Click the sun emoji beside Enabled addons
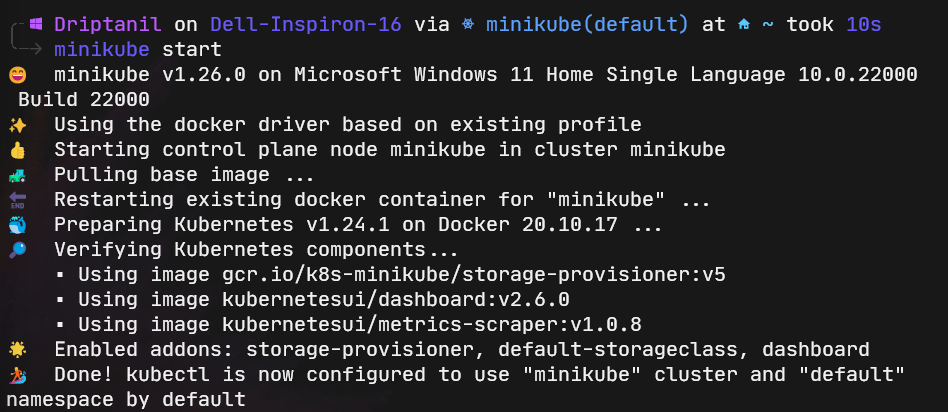The image size is (948, 412). (x=17, y=350)
